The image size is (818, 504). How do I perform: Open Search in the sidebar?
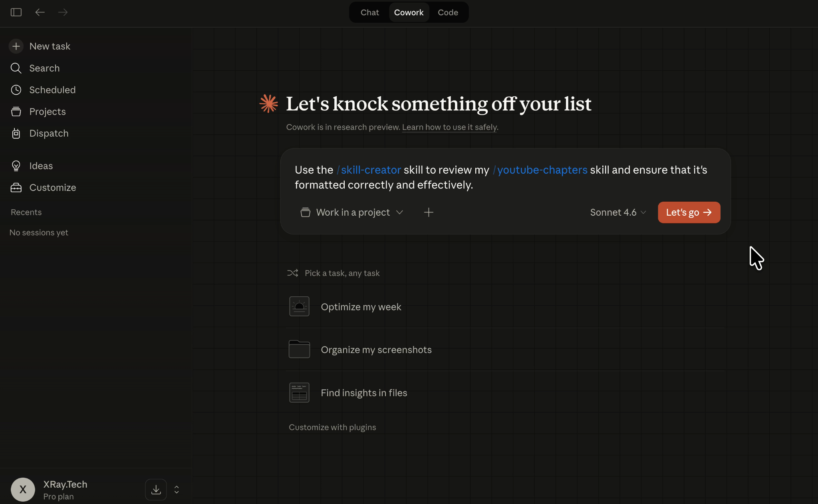click(44, 68)
